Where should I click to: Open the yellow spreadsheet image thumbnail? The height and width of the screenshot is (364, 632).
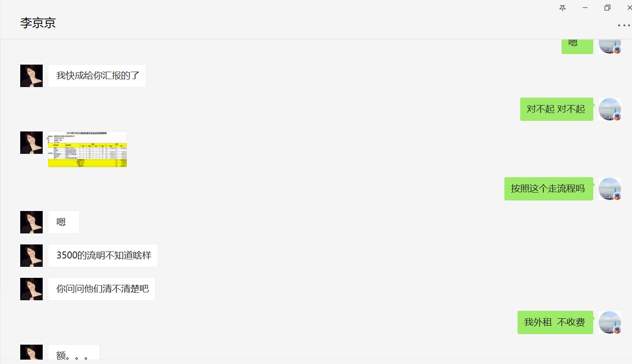[87, 149]
